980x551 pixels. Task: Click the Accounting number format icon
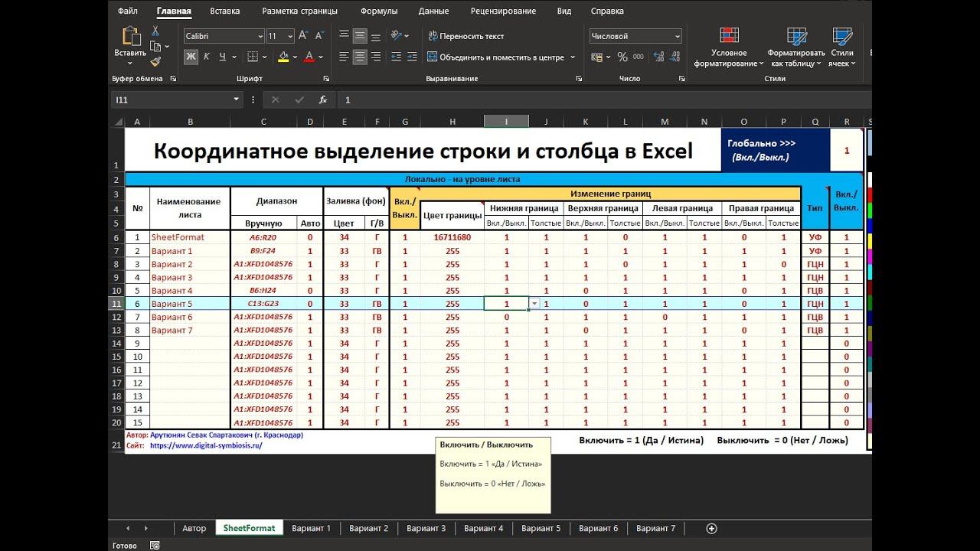597,57
